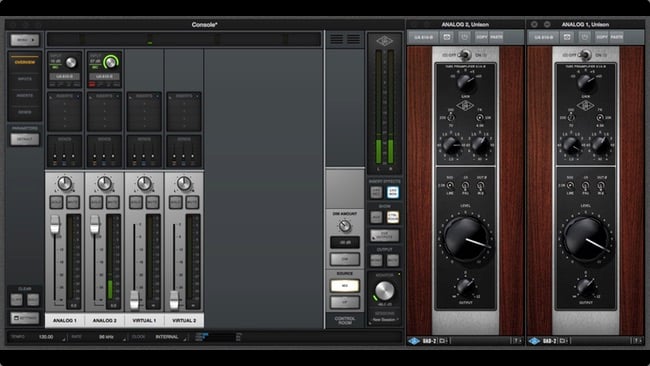Image resolution: width=650 pixels, height=366 pixels.
Task: Adjust ANALOG 1 preamp gain knob
Action: pos(71,63)
